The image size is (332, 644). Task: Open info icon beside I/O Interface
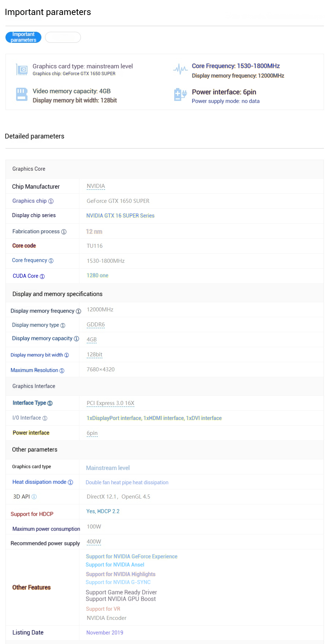[45, 418]
